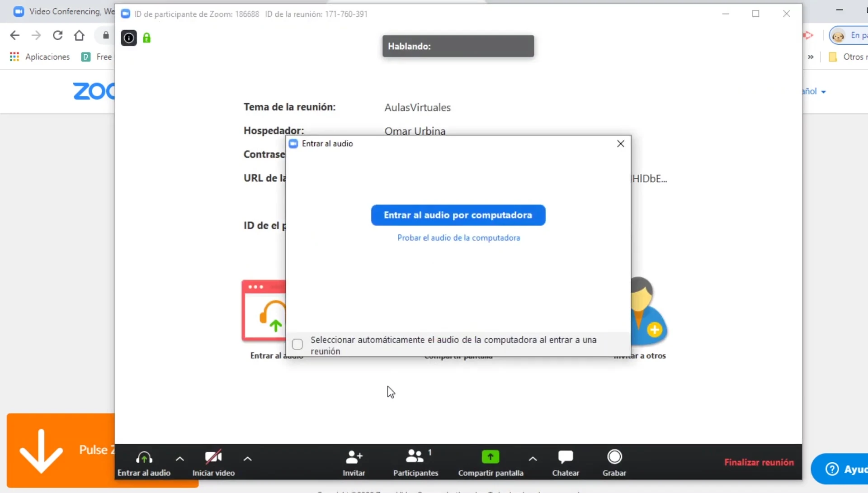This screenshot has width=868, height=493.
Task: Reload the page in Chrome
Action: pyautogui.click(x=57, y=35)
